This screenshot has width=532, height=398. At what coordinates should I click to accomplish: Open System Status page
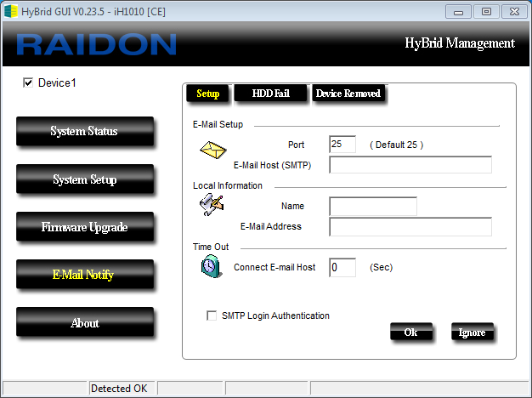pyautogui.click(x=85, y=131)
